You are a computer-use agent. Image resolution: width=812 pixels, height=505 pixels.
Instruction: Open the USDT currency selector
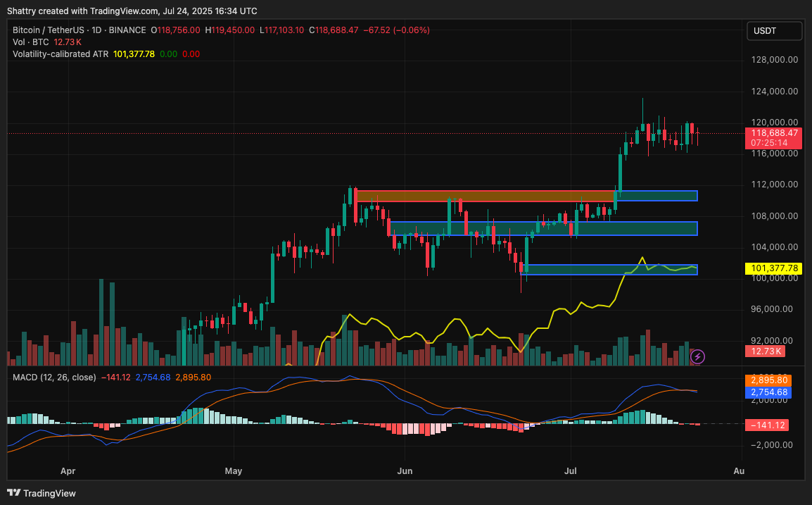[774, 30]
